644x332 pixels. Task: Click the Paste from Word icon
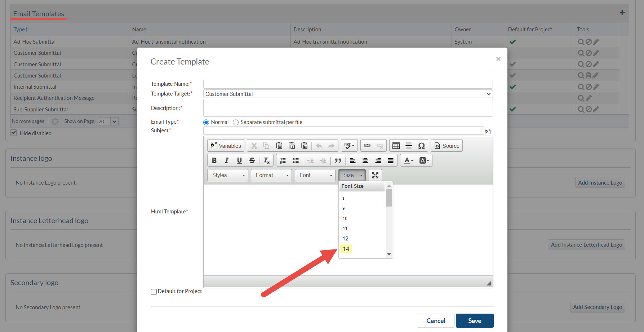coord(305,146)
